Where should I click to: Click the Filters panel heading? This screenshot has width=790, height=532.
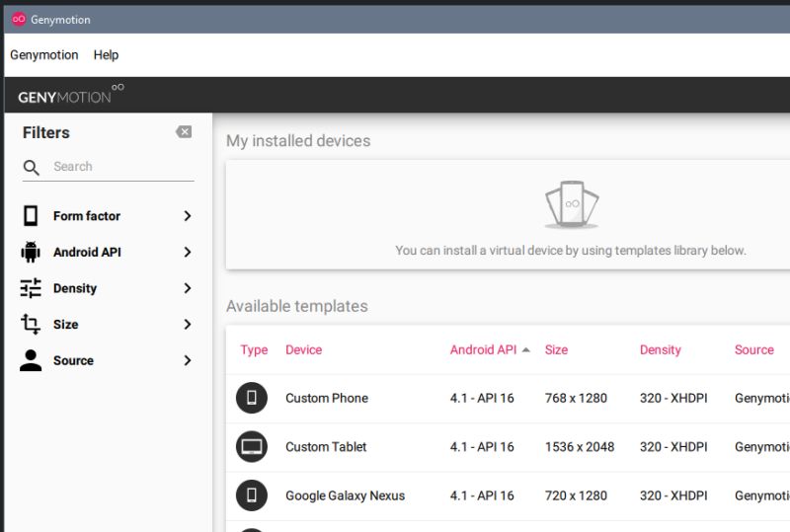click(45, 132)
